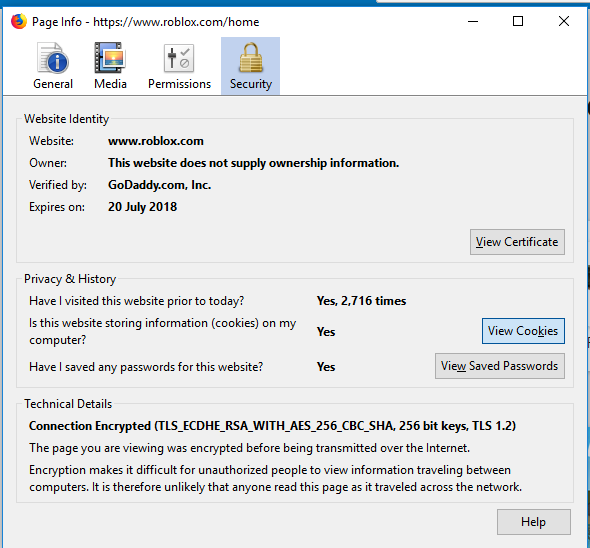Open the Help button
The image size is (590, 548).
click(x=534, y=522)
